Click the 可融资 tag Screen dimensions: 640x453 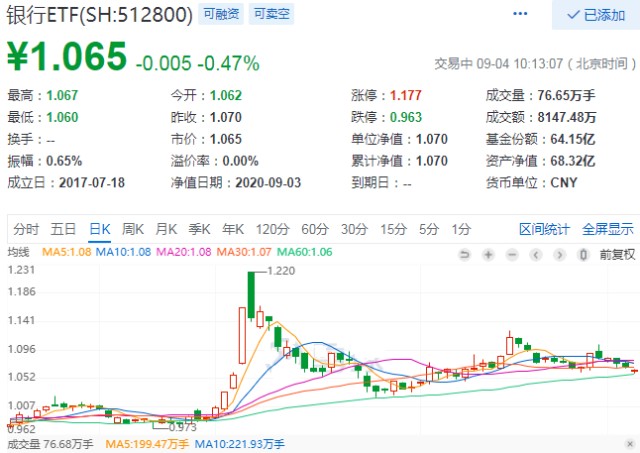tap(221, 14)
